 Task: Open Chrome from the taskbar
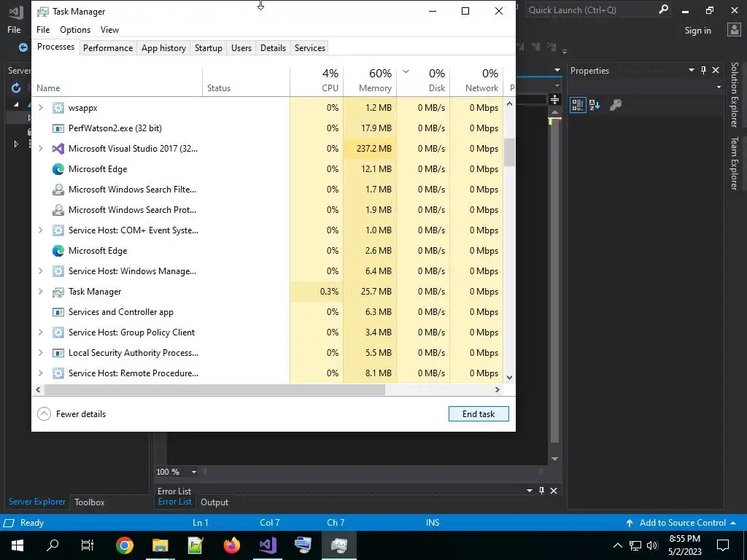(124, 545)
